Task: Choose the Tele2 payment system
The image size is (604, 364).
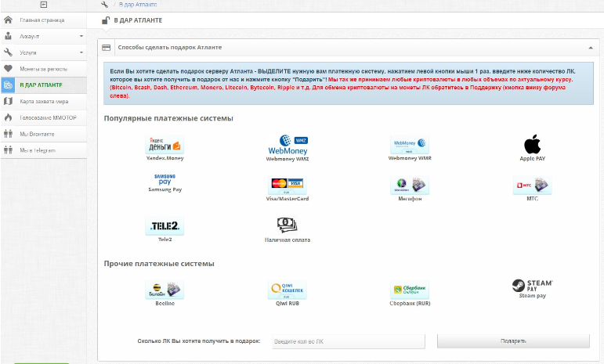Action: point(165,226)
